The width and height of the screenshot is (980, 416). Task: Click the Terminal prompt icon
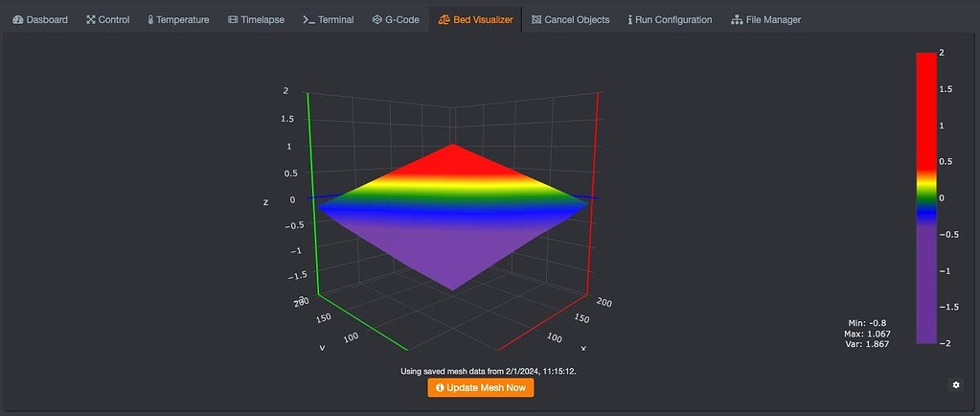pyautogui.click(x=308, y=19)
